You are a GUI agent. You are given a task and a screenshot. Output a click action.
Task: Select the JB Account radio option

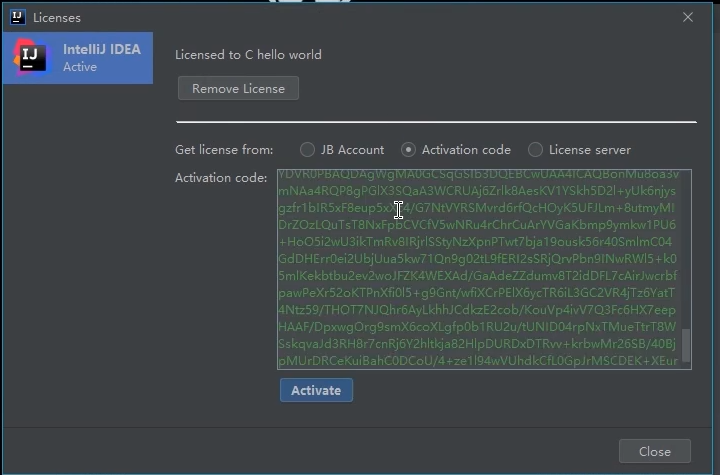(342, 150)
